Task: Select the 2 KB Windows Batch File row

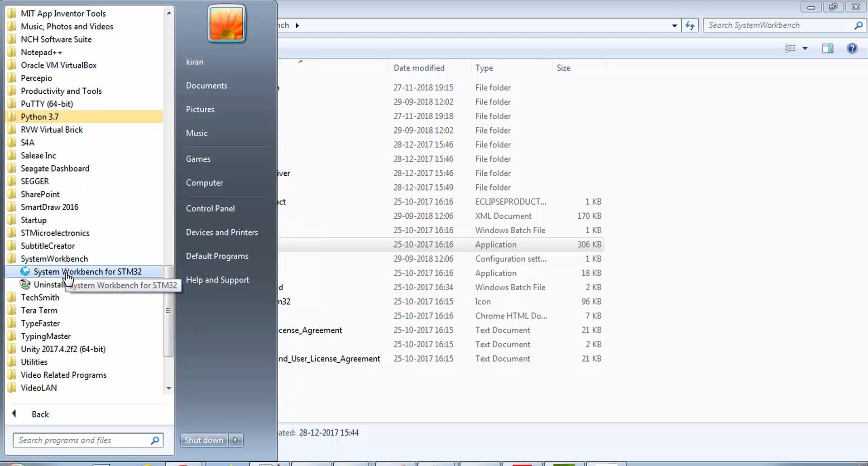Action: point(441,287)
